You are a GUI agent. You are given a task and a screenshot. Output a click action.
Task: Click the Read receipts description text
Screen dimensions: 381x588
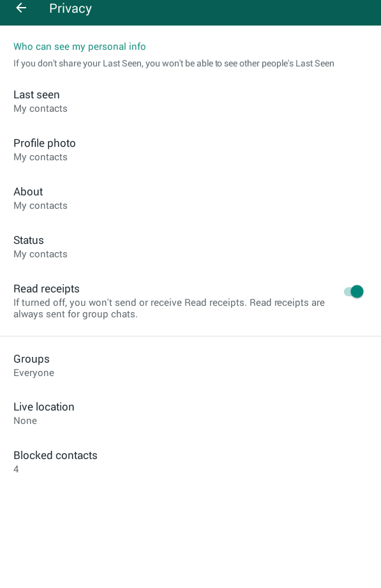point(169,308)
